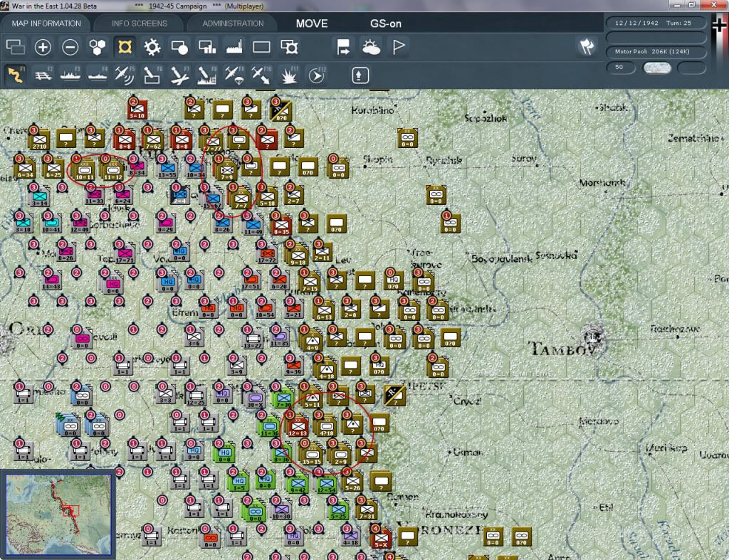Select the red unit counter 3=10
729x560 pixels.
[x=137, y=110]
